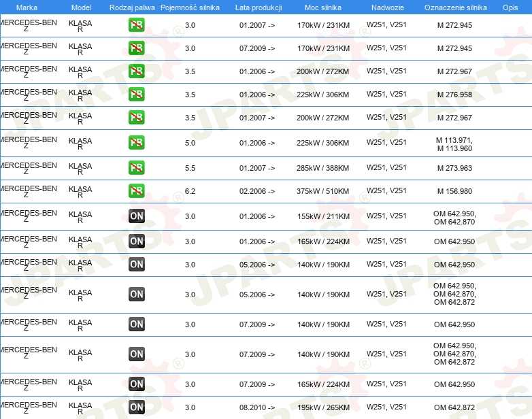Click the Marka column header
This screenshot has height=419, width=532.
pos(27,7)
